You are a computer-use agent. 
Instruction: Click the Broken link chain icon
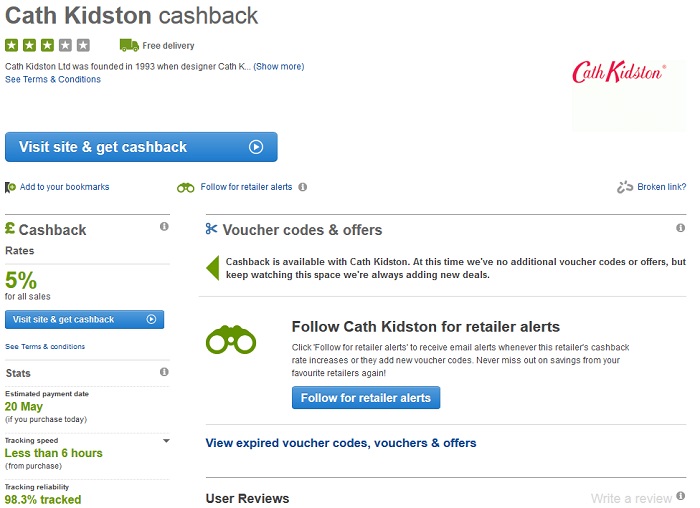pos(625,187)
